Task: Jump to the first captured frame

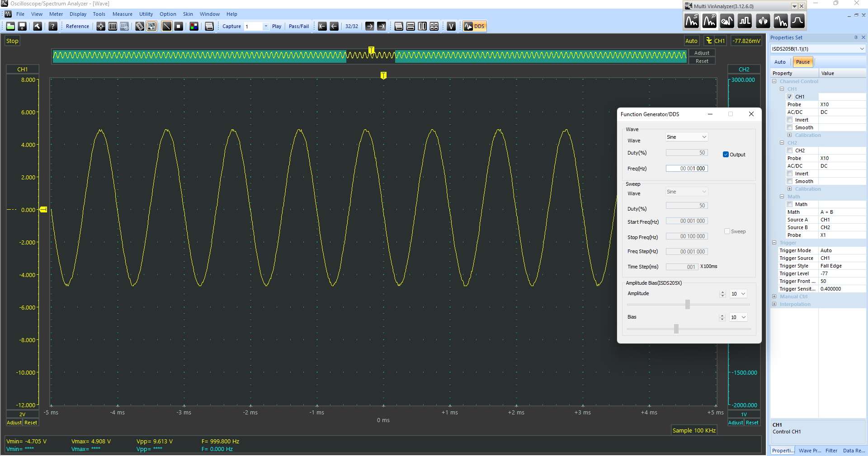Action: (x=322, y=26)
